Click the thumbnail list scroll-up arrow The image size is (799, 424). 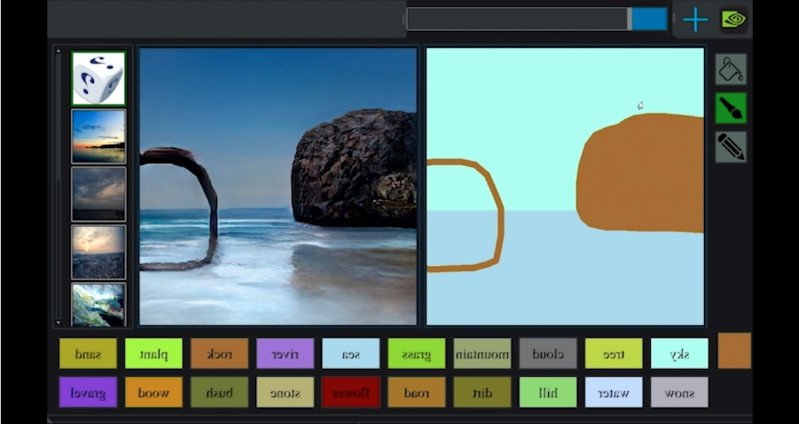tap(58, 51)
